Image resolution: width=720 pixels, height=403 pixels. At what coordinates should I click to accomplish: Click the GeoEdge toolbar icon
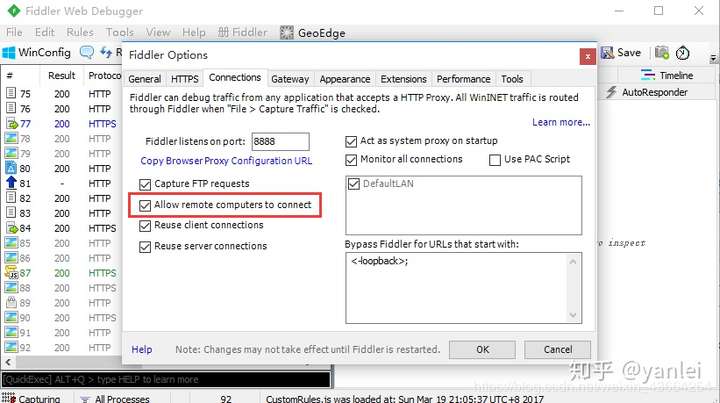(x=287, y=33)
